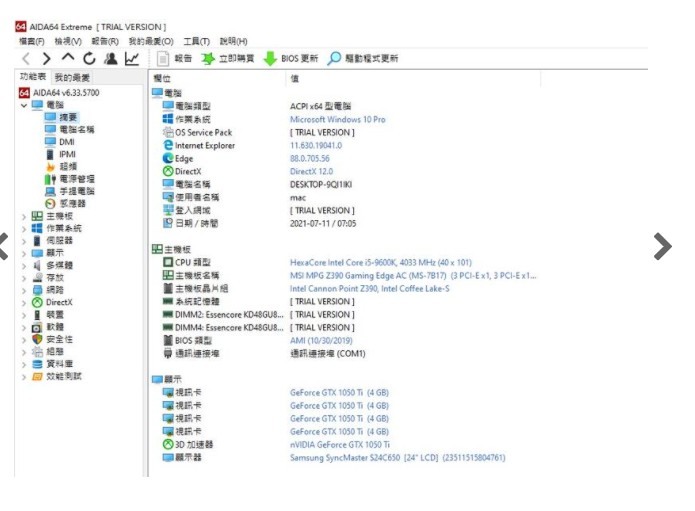
Task: Go to next image with right chevron
Action: pyautogui.click(x=663, y=246)
